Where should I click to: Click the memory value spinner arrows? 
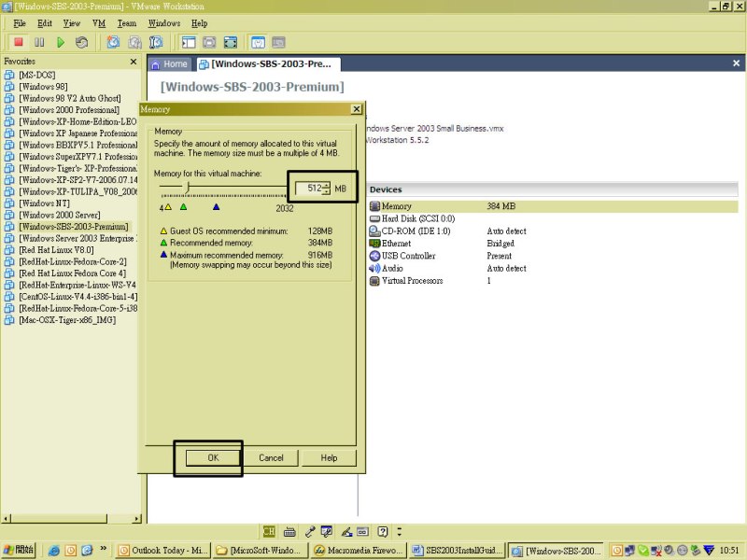click(326, 189)
